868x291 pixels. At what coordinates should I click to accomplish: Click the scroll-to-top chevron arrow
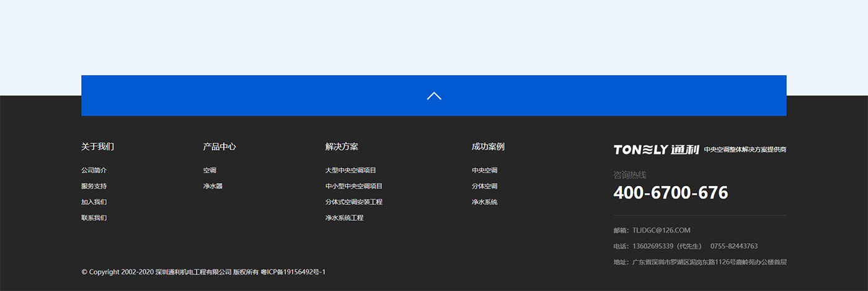[434, 96]
